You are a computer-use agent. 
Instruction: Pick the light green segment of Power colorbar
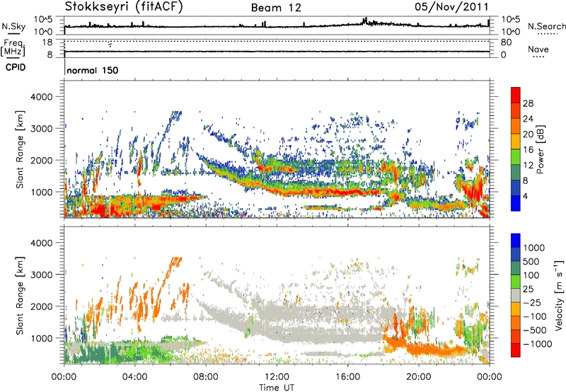coord(516,157)
